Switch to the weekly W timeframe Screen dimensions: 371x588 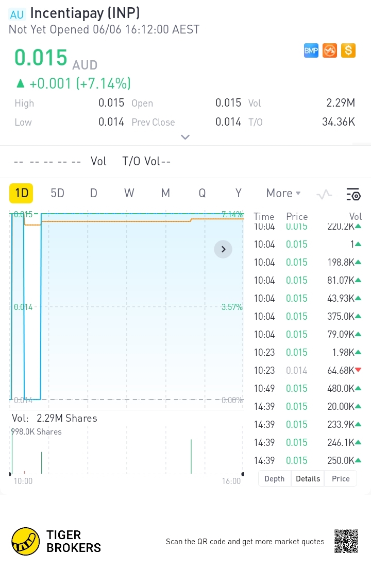[x=129, y=193]
